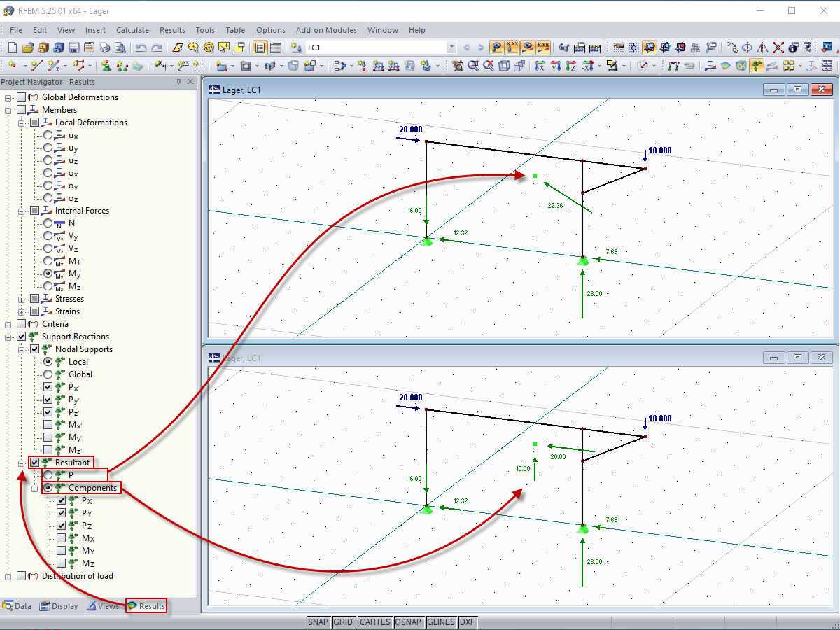The width and height of the screenshot is (840, 630).
Task: Select the Mz internal force radio button
Action: [48, 286]
